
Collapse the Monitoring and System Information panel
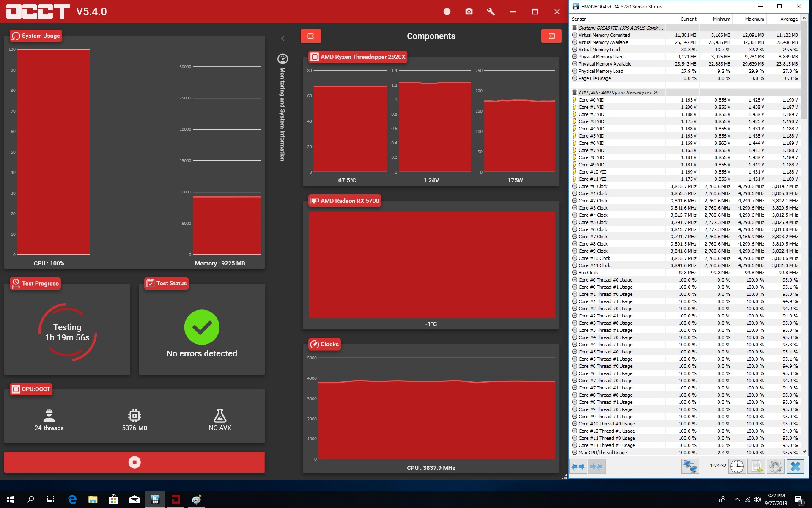pos(283,39)
